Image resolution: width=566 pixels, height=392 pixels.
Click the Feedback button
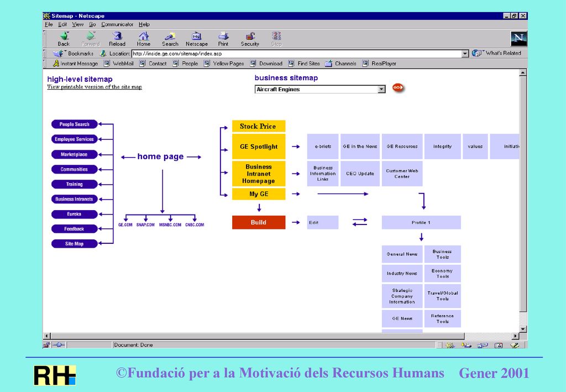point(75,229)
